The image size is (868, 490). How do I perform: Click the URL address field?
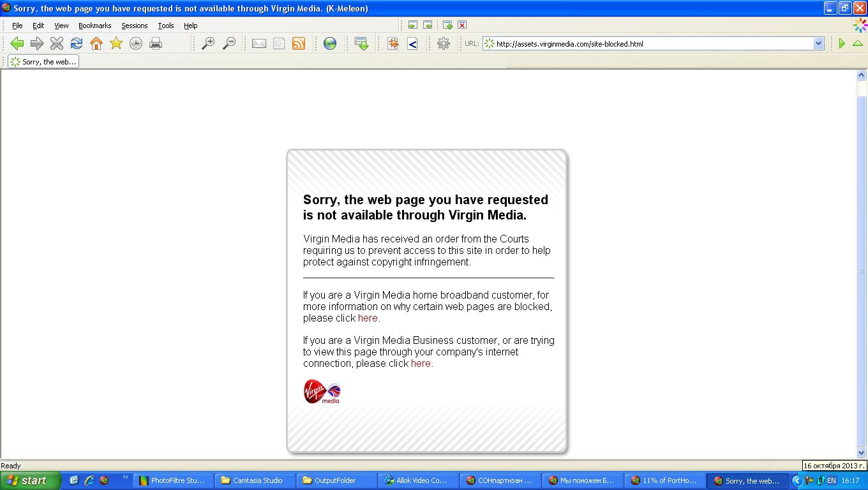(x=648, y=43)
